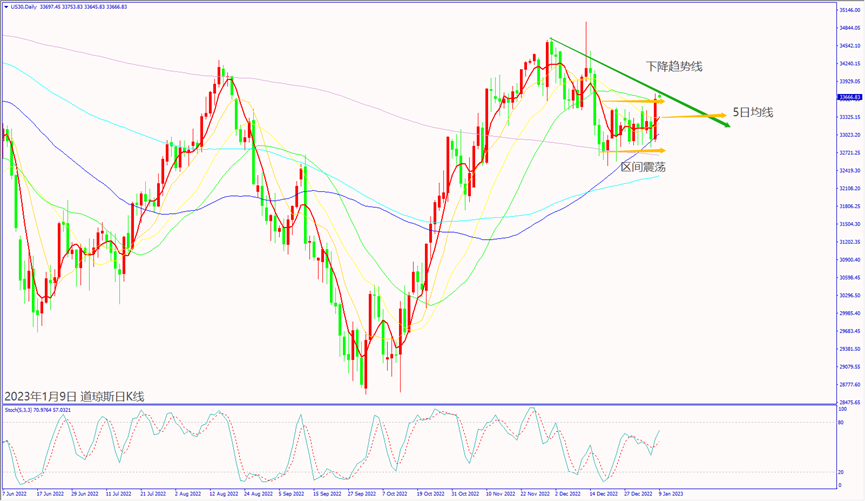Click the green downtrend line arrowhead
865x501 pixels.
(727, 124)
